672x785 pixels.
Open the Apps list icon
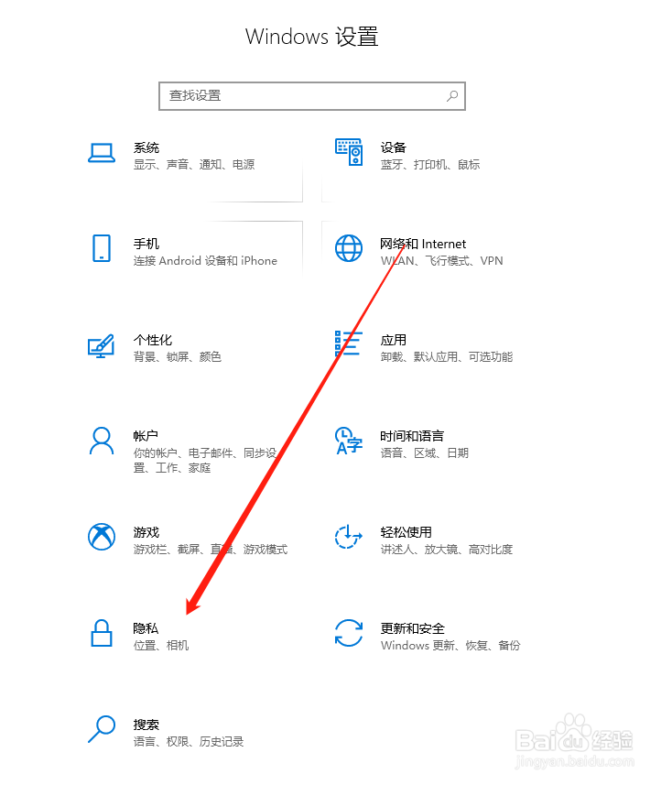point(349,343)
